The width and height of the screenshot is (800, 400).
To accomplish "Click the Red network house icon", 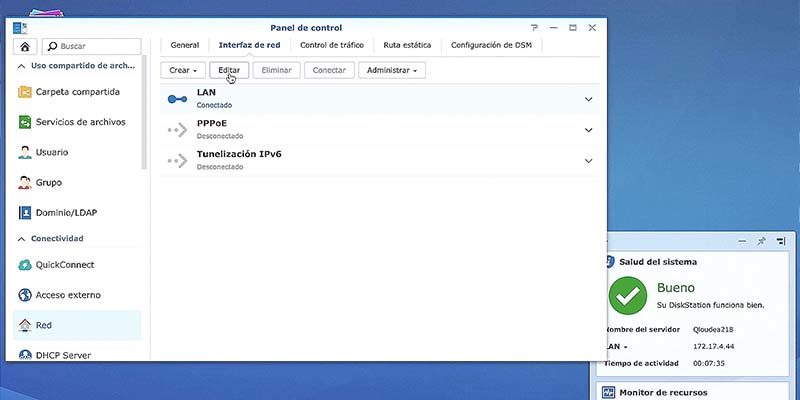I will [x=24, y=325].
